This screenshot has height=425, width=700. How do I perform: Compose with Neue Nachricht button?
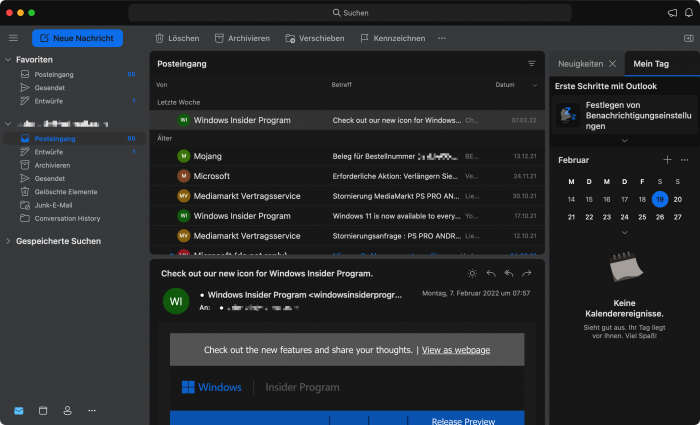pyautogui.click(x=77, y=38)
